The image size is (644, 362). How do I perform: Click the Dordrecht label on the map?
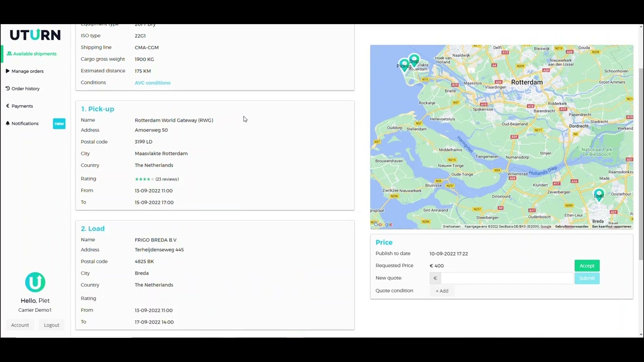pos(579,126)
